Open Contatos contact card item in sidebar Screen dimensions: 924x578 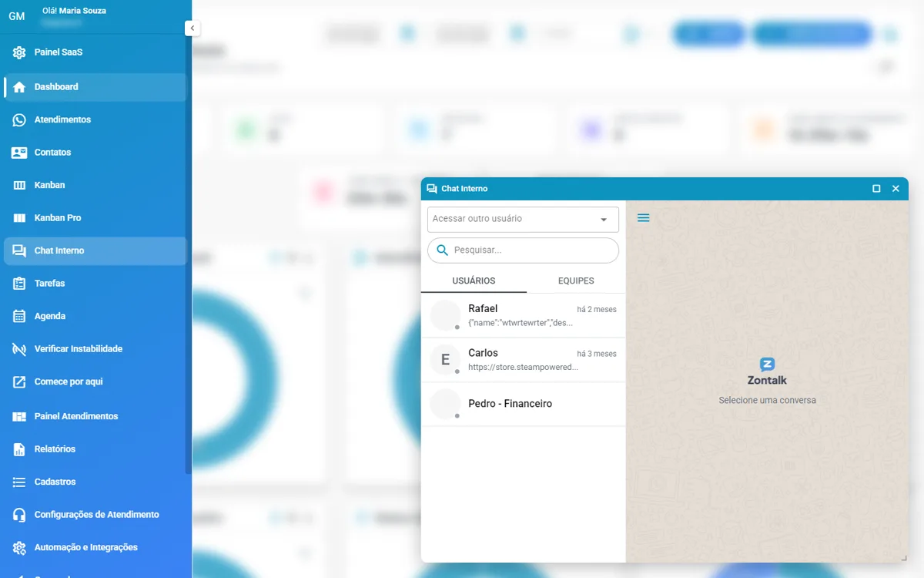click(x=95, y=153)
